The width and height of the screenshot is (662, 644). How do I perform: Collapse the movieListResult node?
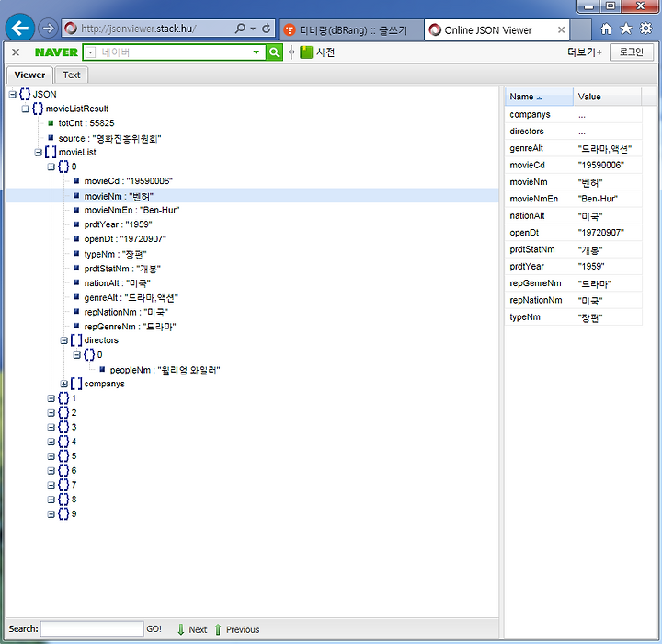pyautogui.click(x=26, y=109)
